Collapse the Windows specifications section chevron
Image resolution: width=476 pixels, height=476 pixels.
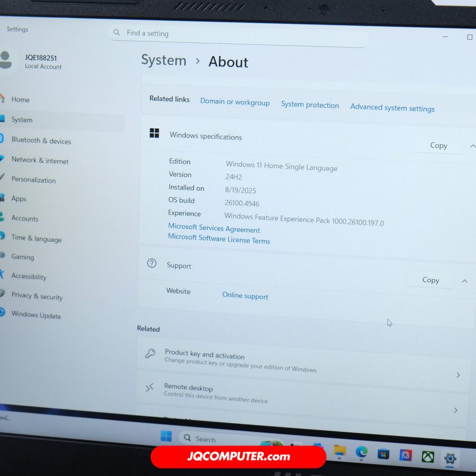pos(472,147)
